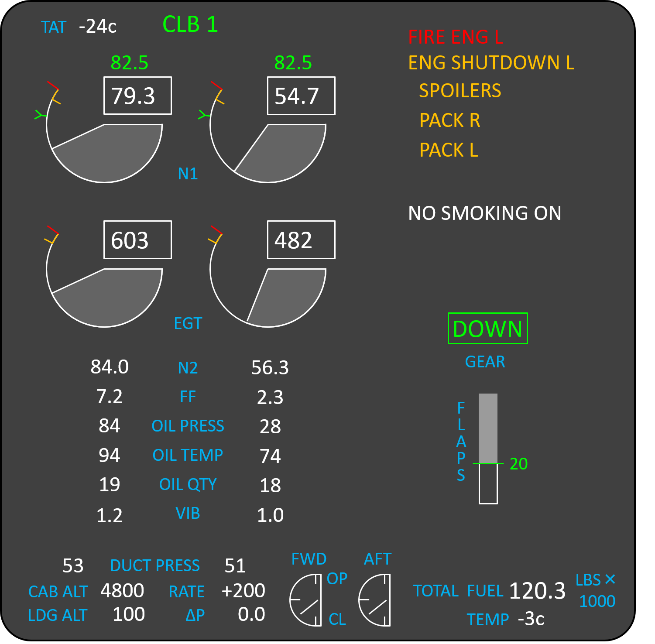
Task: Click the NO SMOKING ON memo message
Action: pyautogui.click(x=484, y=213)
